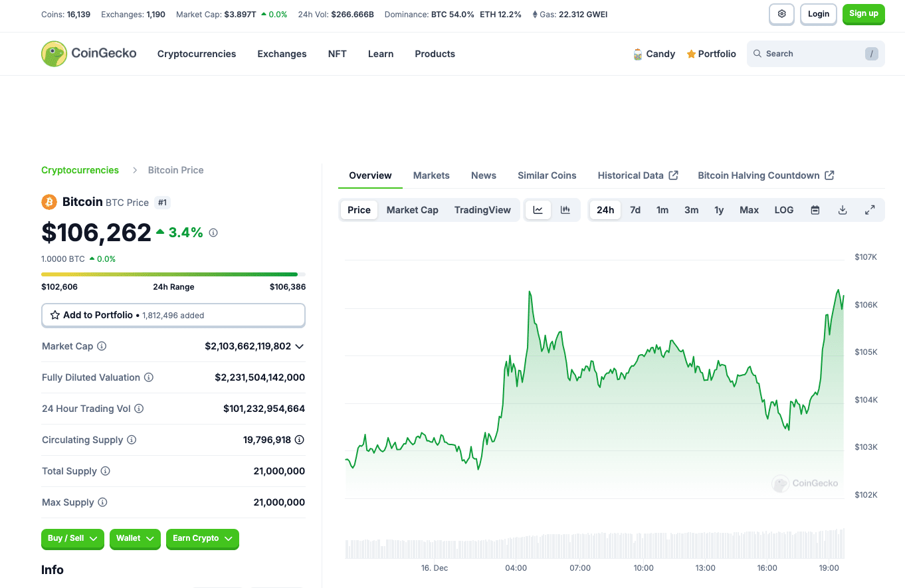Switch to the News tab
The image size is (905, 588).
pos(484,175)
